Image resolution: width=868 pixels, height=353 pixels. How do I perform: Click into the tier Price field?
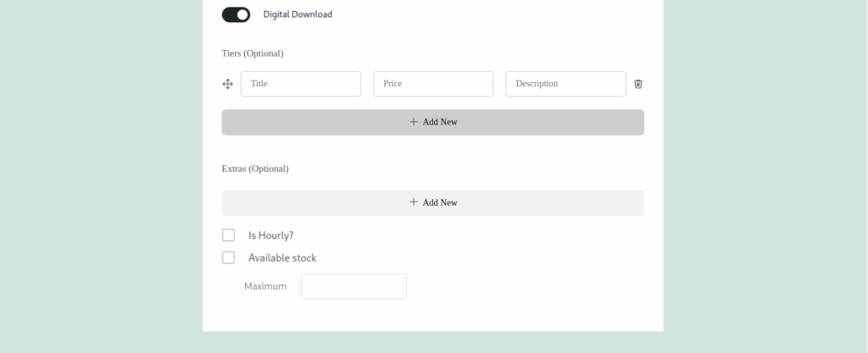433,84
